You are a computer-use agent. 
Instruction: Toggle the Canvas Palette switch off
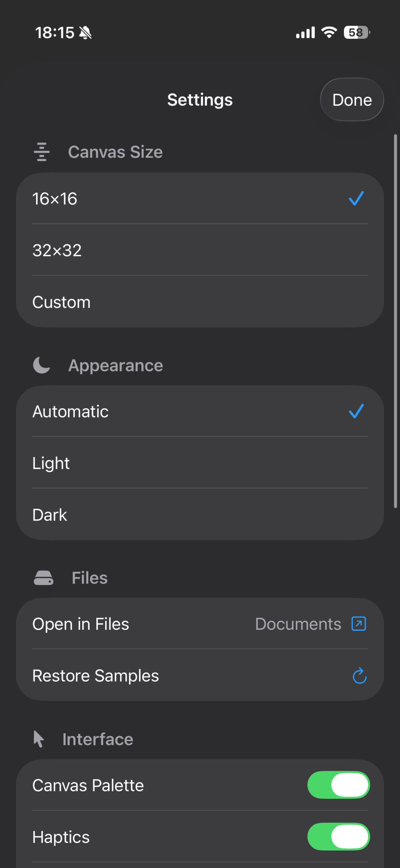point(338,785)
